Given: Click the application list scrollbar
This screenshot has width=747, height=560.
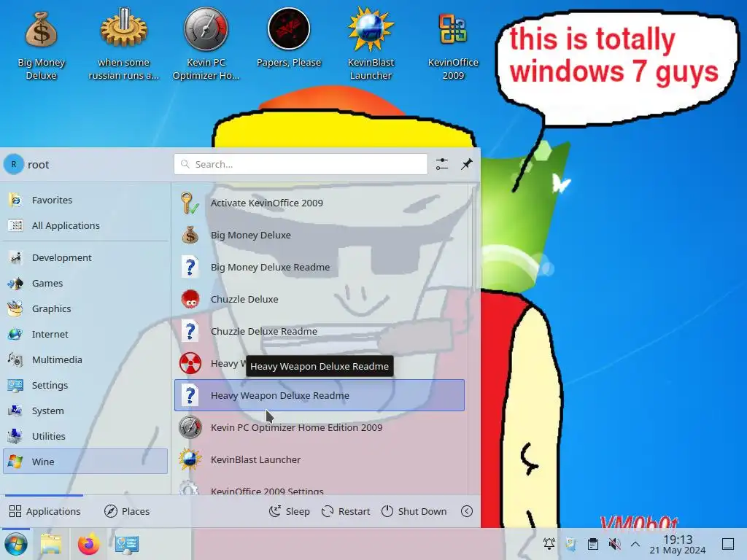Looking at the screenshot, I should [473, 237].
